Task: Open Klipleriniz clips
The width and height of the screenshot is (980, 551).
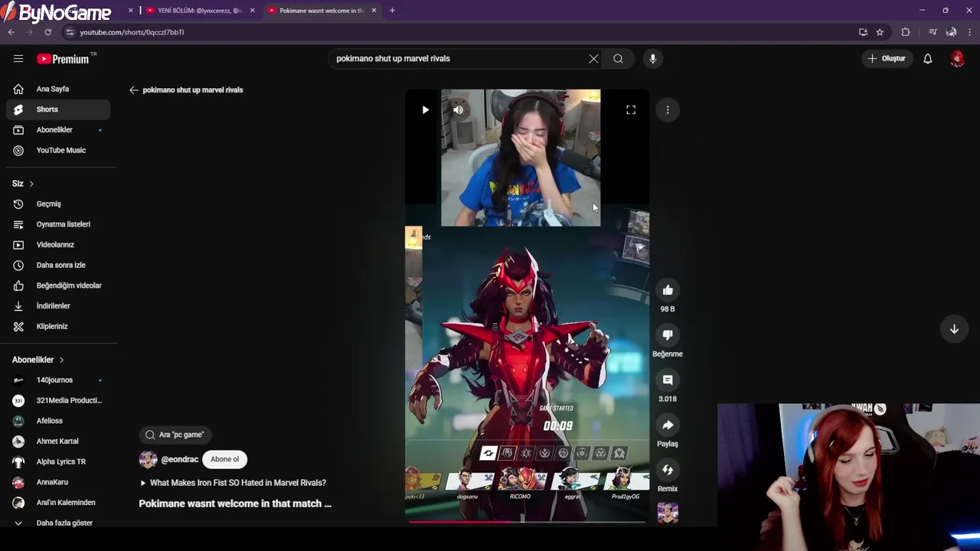Action: click(x=58, y=326)
